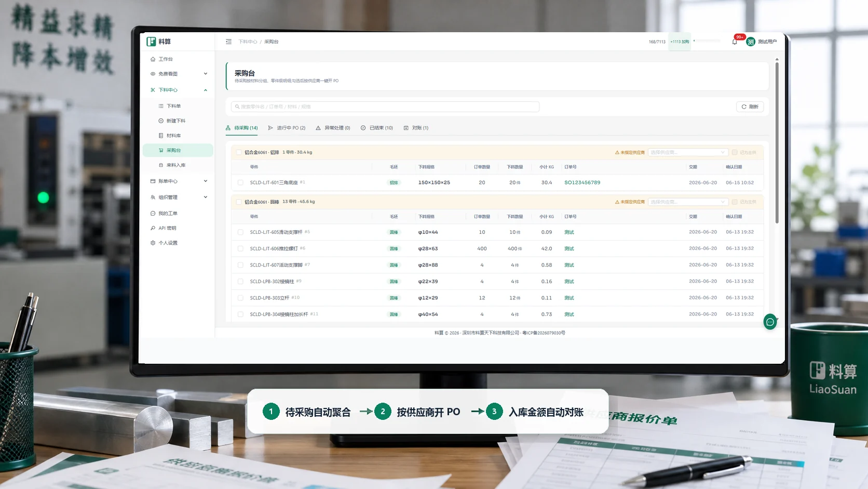
Task: Open order link SO123456789
Action: (x=582, y=182)
